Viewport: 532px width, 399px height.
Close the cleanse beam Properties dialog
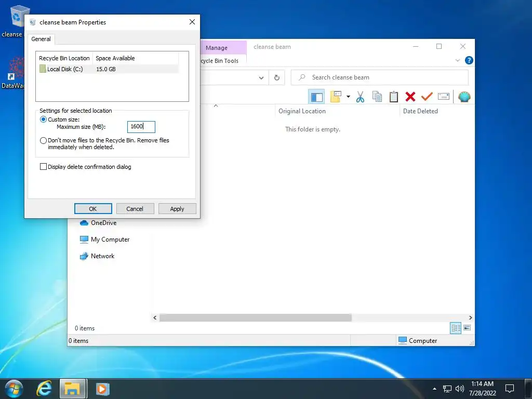(192, 22)
